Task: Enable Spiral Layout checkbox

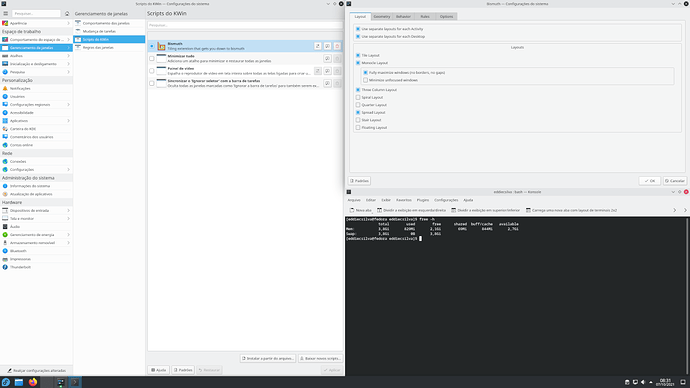Action: 358,97
